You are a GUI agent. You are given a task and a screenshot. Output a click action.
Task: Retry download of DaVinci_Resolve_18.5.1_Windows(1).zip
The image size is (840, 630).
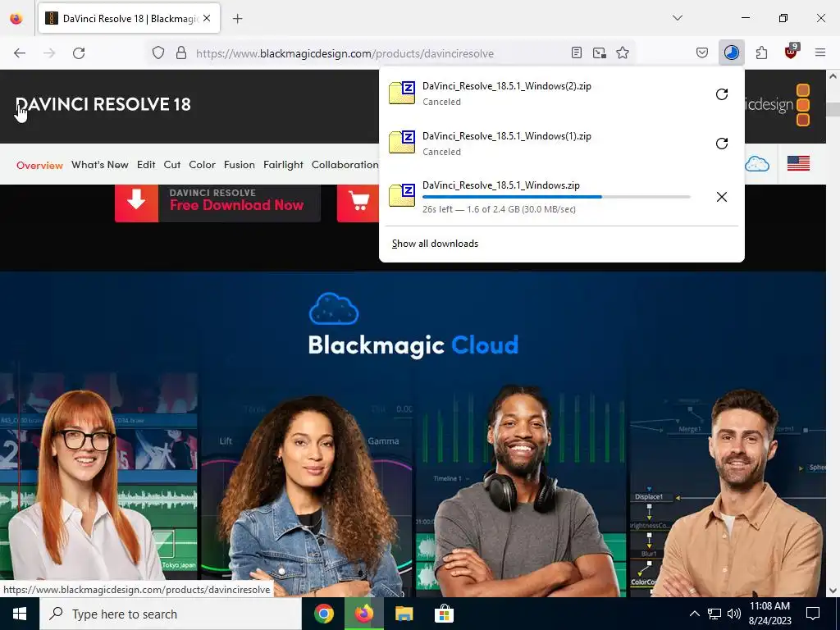722,144
